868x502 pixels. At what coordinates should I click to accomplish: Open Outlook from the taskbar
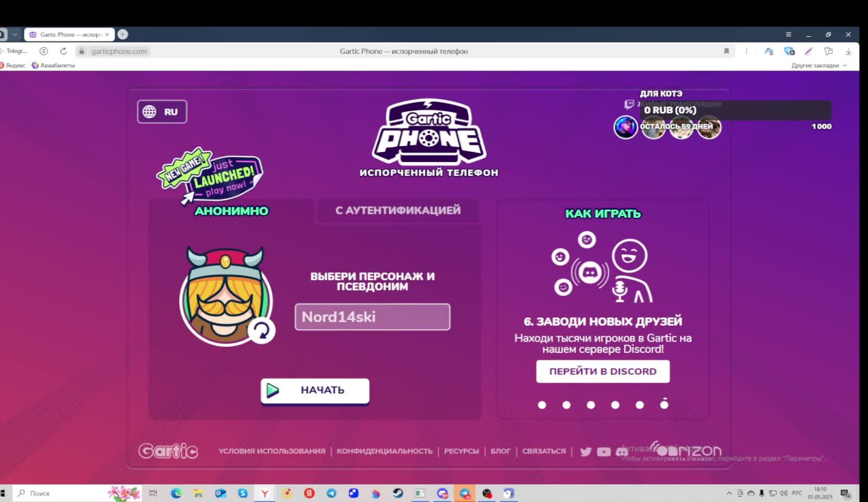220,493
